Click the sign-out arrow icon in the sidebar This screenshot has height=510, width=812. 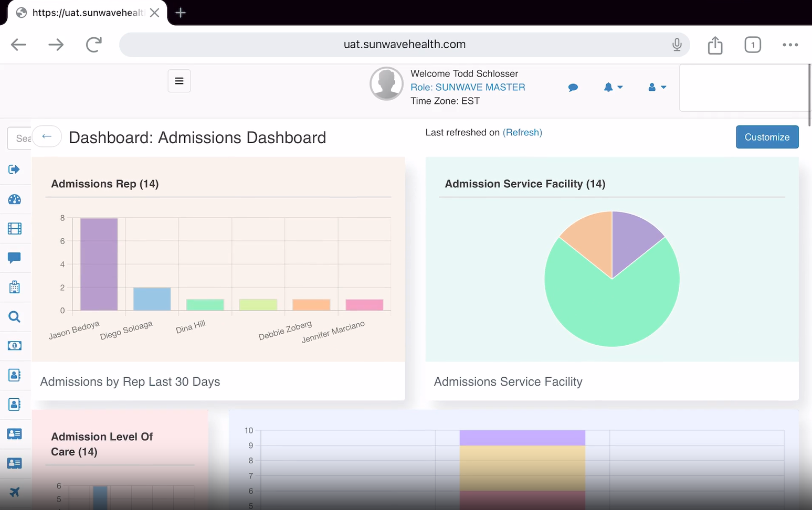[14, 169]
